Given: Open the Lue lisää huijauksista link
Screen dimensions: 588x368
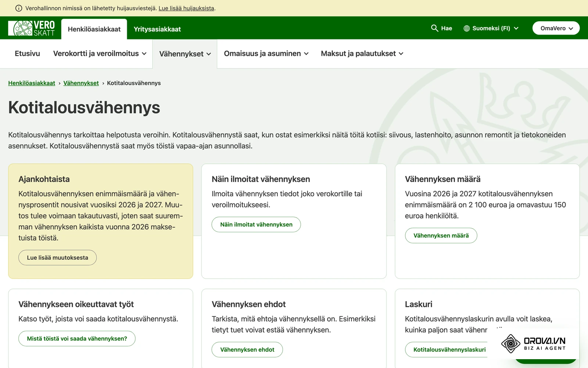Looking at the screenshot, I should point(186,8).
